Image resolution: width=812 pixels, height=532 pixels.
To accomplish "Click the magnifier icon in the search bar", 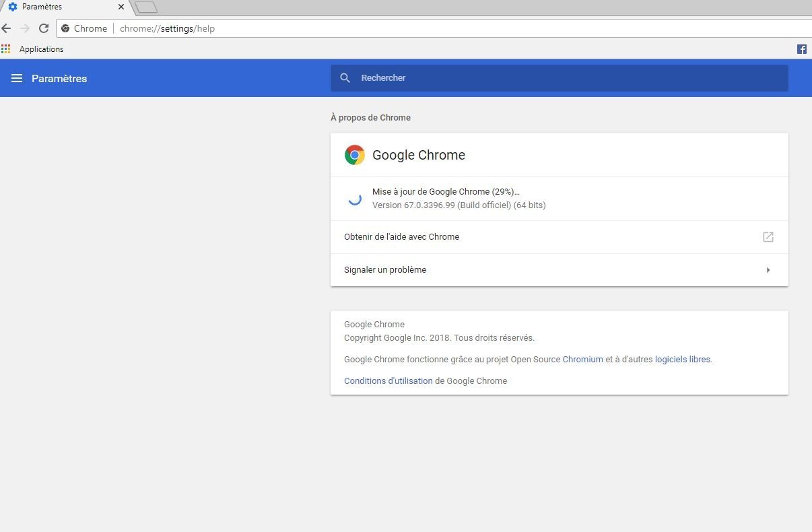I will [345, 78].
